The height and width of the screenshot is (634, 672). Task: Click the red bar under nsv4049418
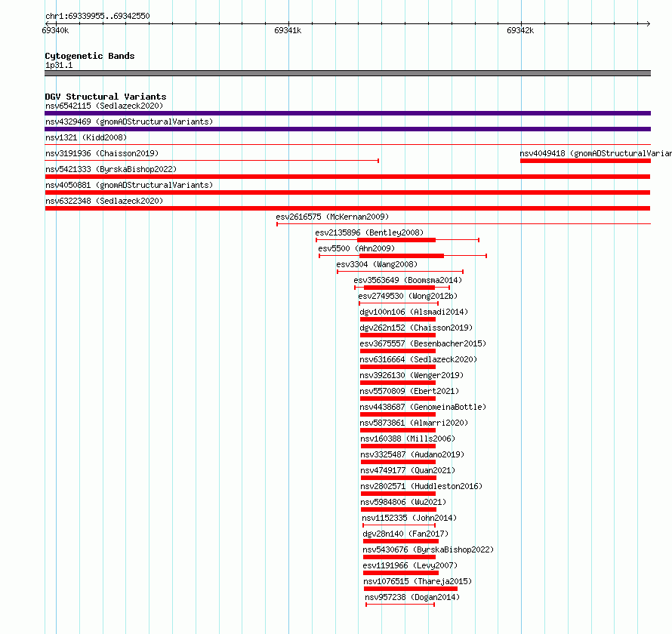[x=585, y=161]
